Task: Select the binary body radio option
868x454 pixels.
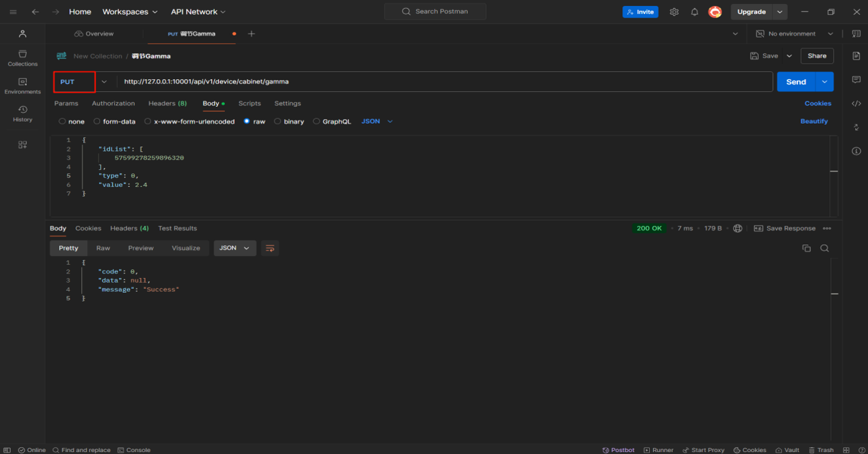Action: pyautogui.click(x=278, y=122)
